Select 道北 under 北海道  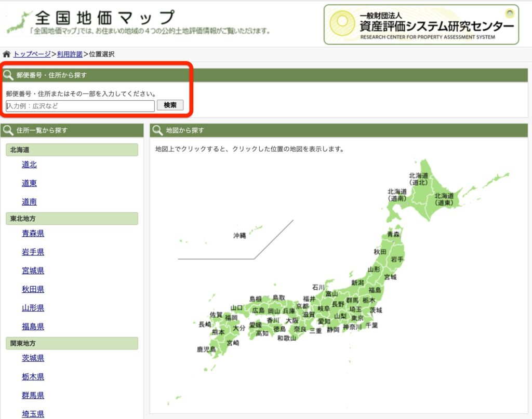29,165
